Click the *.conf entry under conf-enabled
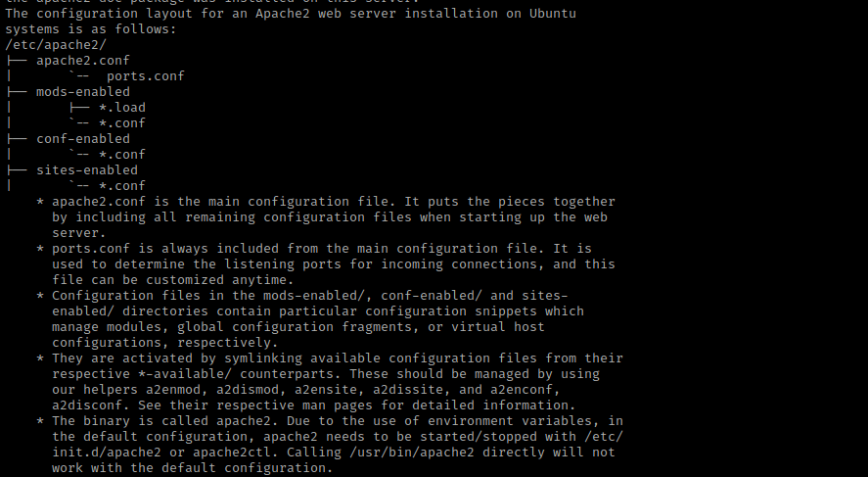 tap(122, 155)
